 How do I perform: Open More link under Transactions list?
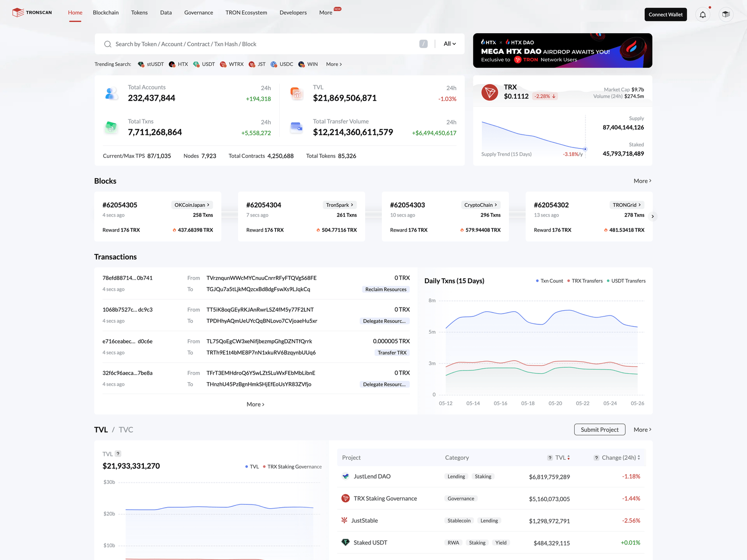pos(255,404)
